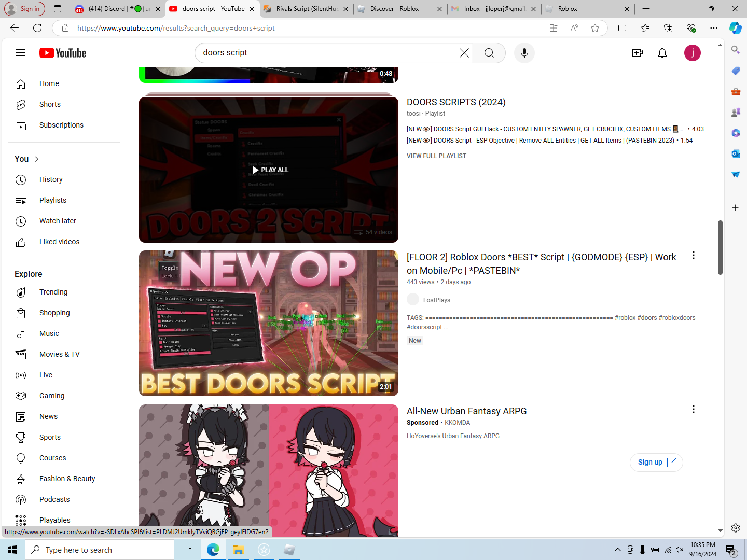Open Edge split screen button
This screenshot has height=560, width=747.
point(622,28)
